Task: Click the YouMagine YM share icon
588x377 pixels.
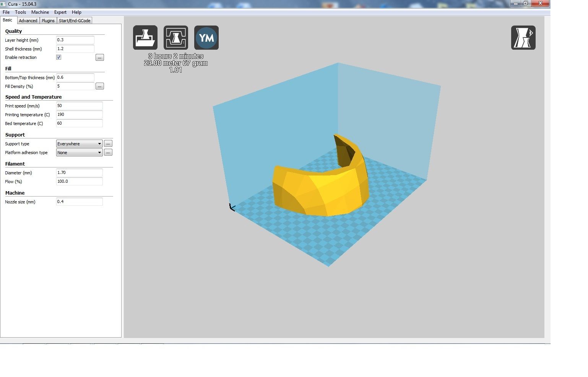Action: click(206, 37)
